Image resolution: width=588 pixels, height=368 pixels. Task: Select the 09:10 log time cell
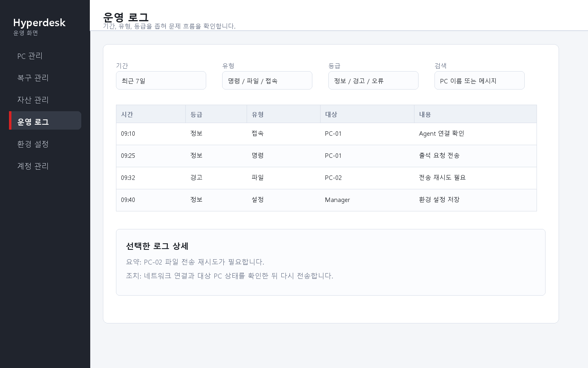[151, 134]
